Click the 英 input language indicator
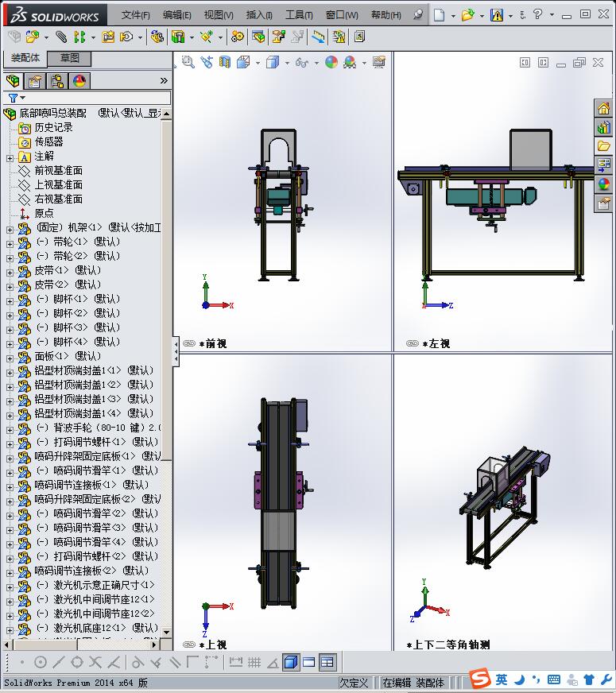616x693 pixels. point(501,679)
